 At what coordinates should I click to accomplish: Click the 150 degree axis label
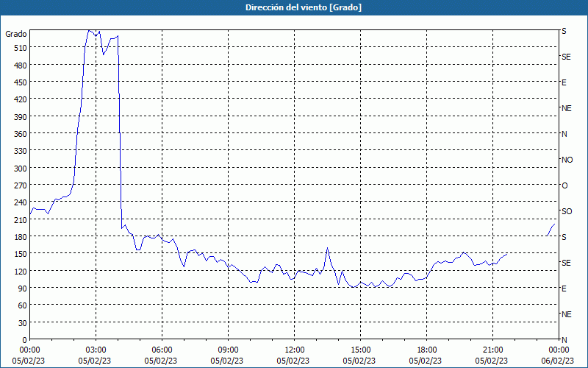(21, 254)
